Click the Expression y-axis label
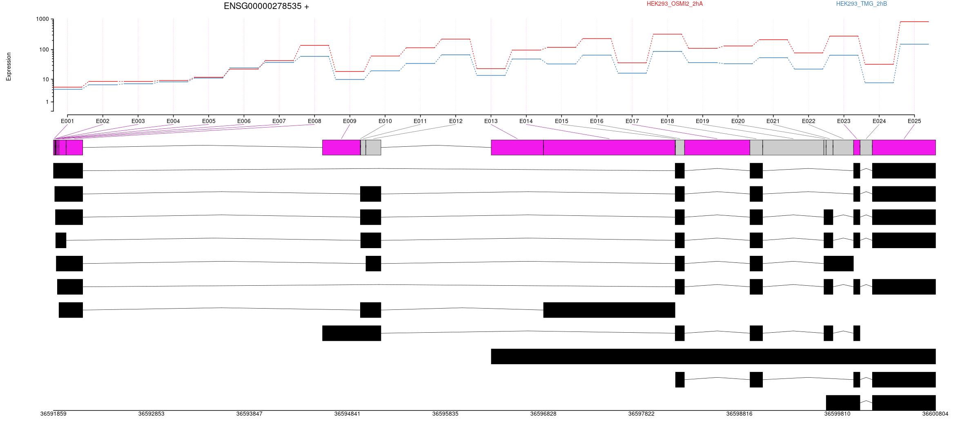 9,67
